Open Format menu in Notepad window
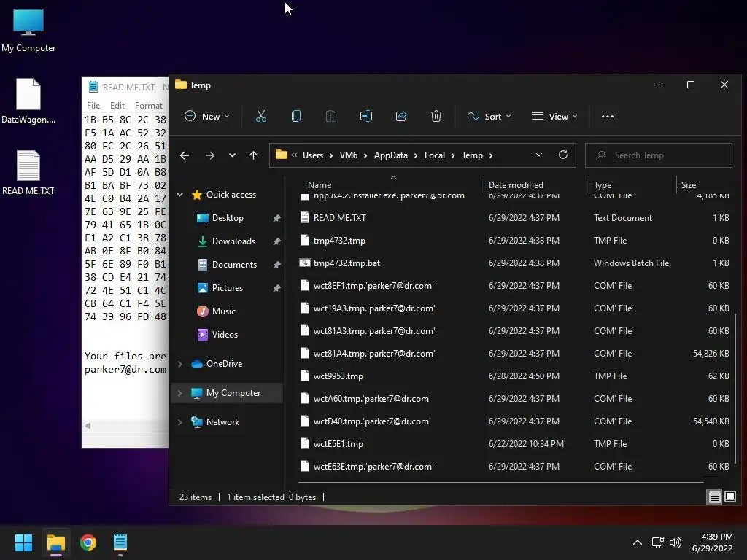747x560 pixels. pyautogui.click(x=149, y=105)
